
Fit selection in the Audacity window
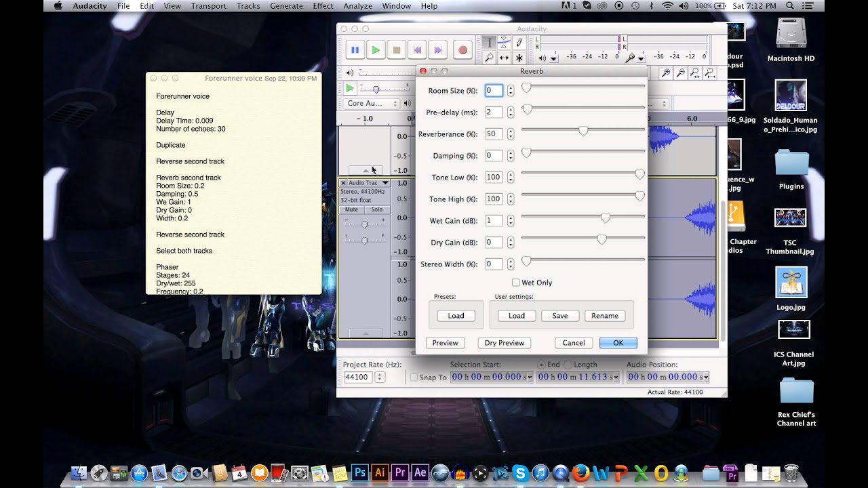(x=696, y=73)
